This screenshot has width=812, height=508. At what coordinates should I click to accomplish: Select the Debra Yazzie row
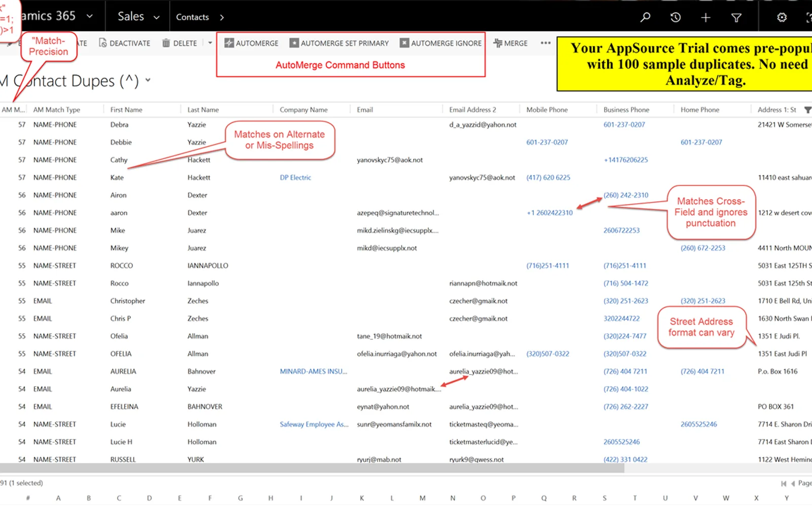coord(406,125)
